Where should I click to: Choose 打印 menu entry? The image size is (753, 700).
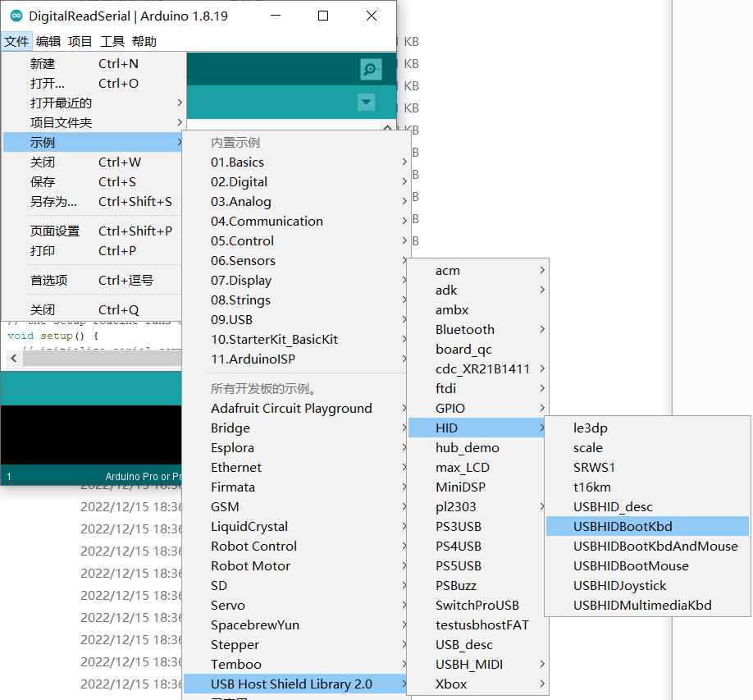tap(94, 251)
